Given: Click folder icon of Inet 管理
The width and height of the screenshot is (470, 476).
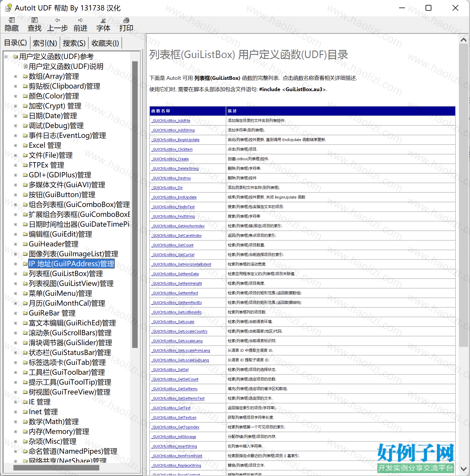Looking at the screenshot, I should 25,412.
